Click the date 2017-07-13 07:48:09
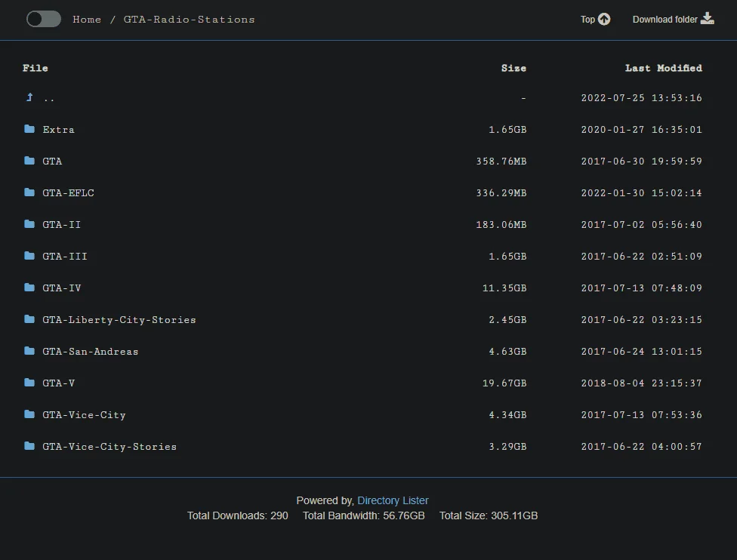Viewport: 737px width, 560px height. point(642,288)
